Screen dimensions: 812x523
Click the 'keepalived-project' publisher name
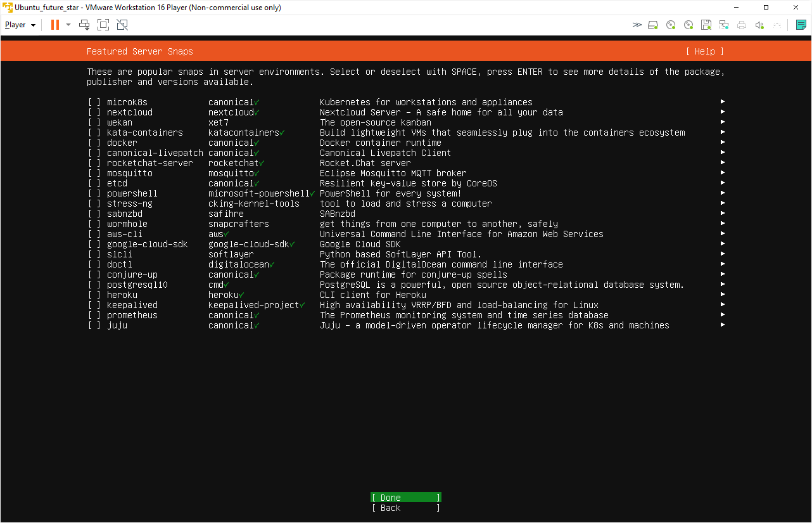click(x=254, y=305)
